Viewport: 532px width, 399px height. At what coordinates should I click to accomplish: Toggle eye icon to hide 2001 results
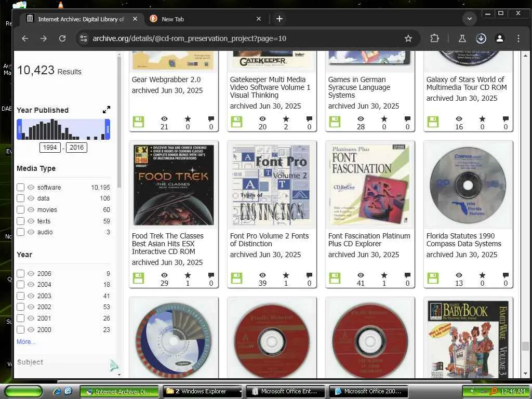[31, 318]
